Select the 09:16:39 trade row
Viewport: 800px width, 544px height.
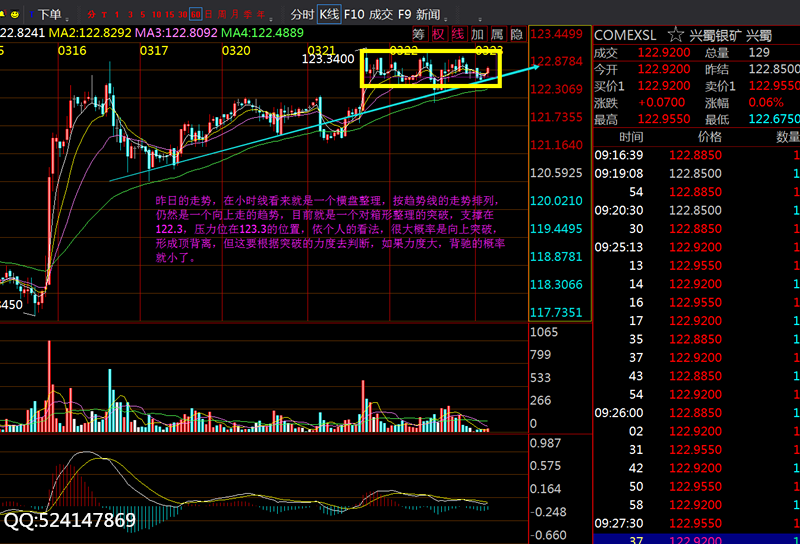(x=696, y=155)
